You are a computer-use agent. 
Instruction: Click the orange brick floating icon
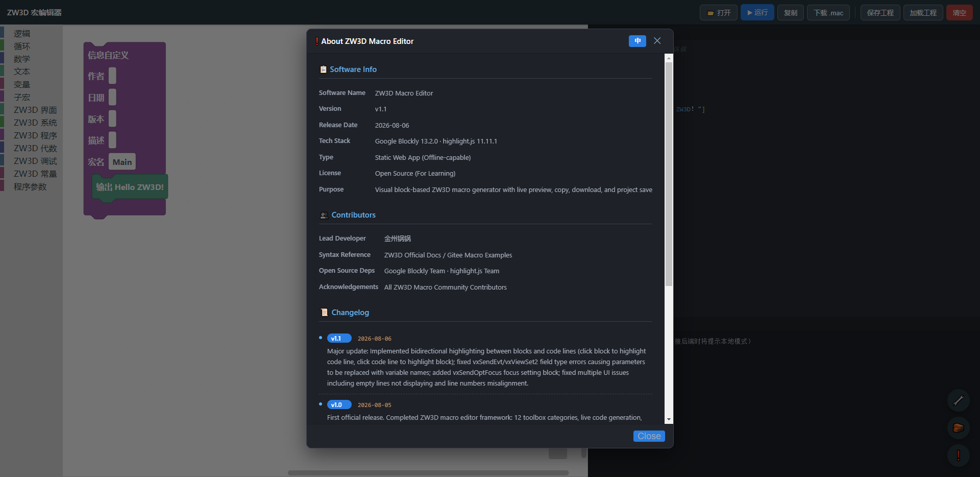pyautogui.click(x=958, y=428)
